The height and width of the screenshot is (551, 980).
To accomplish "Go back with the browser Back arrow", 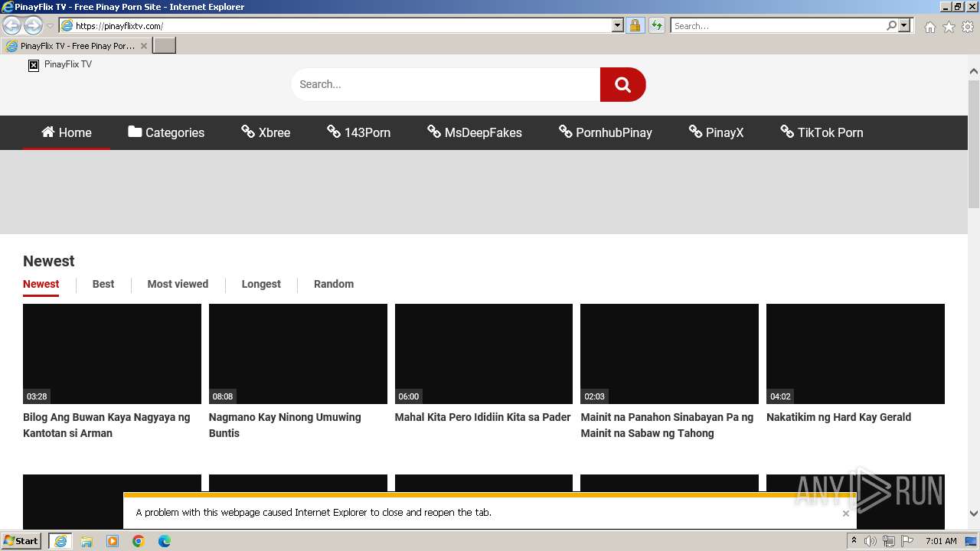I will point(11,25).
